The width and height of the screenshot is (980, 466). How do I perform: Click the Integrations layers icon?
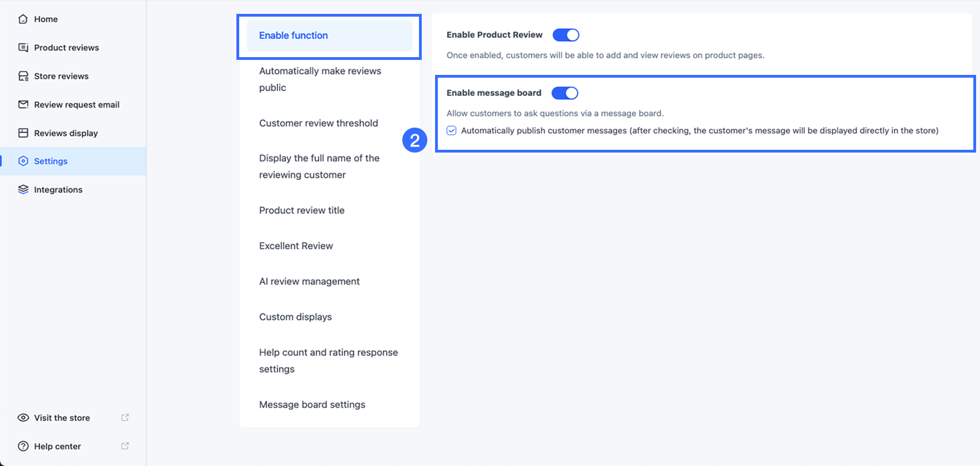pyautogui.click(x=23, y=190)
